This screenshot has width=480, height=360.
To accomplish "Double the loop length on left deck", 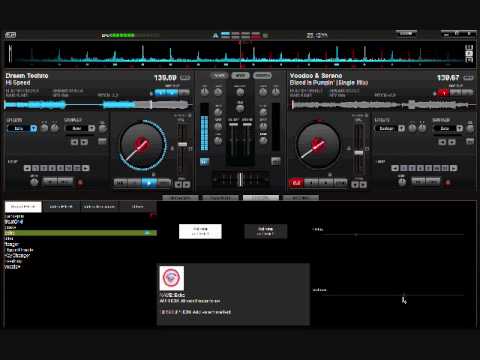I will point(86,168).
